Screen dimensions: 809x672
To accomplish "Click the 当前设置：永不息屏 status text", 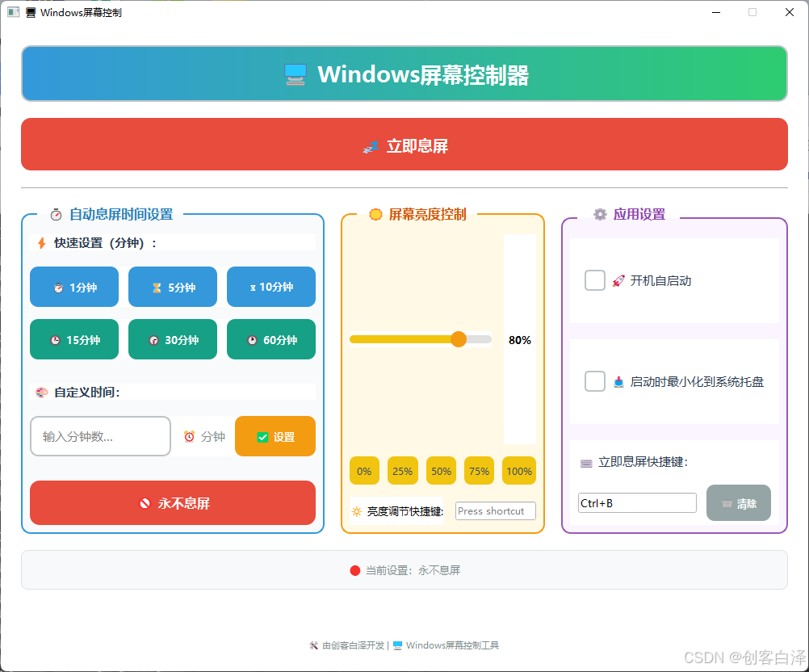I will point(413,570).
